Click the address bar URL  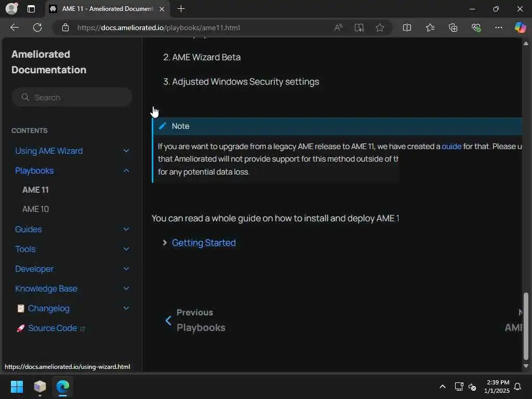click(x=158, y=28)
